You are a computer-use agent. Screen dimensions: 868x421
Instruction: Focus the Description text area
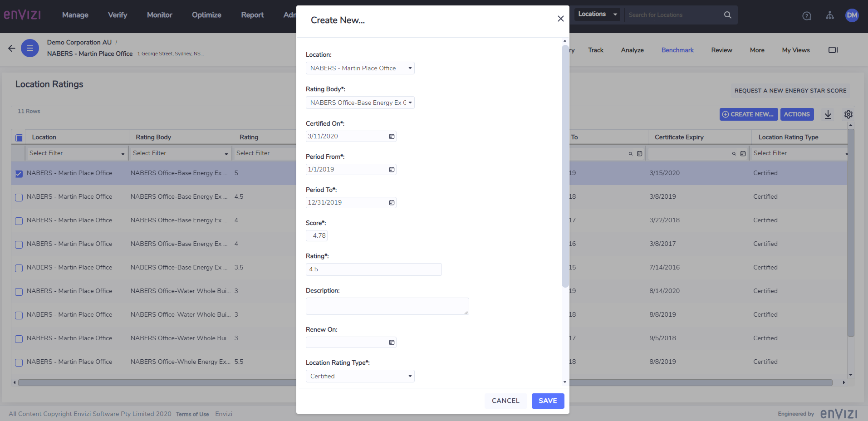387,306
